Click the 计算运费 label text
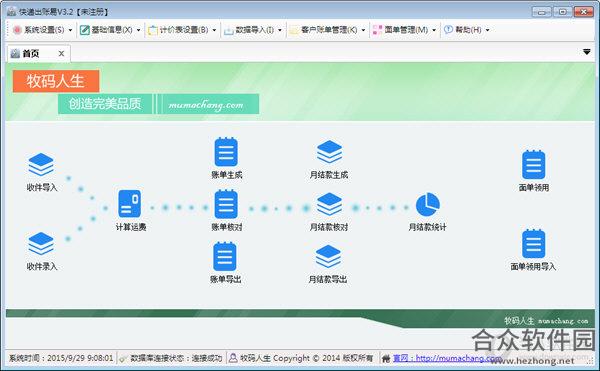600x371 pixels. point(131,227)
